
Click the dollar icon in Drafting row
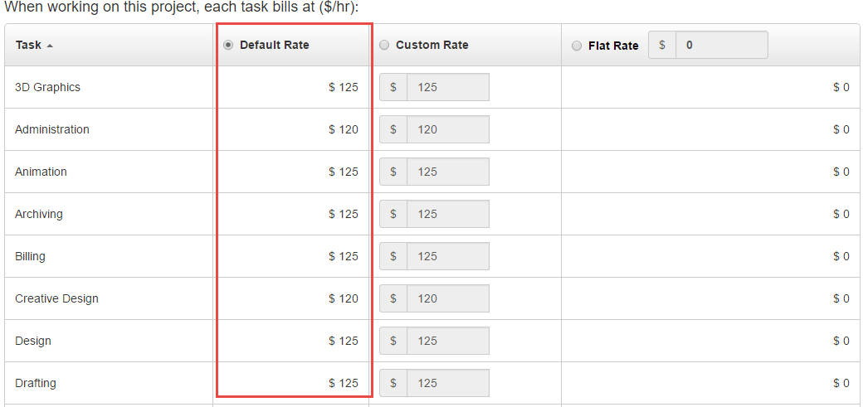click(393, 383)
